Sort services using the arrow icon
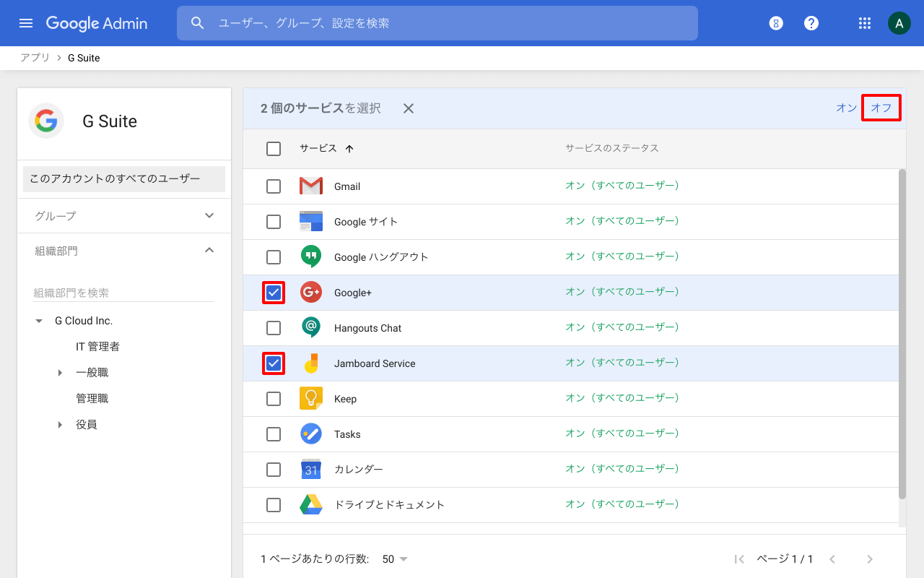 349,149
